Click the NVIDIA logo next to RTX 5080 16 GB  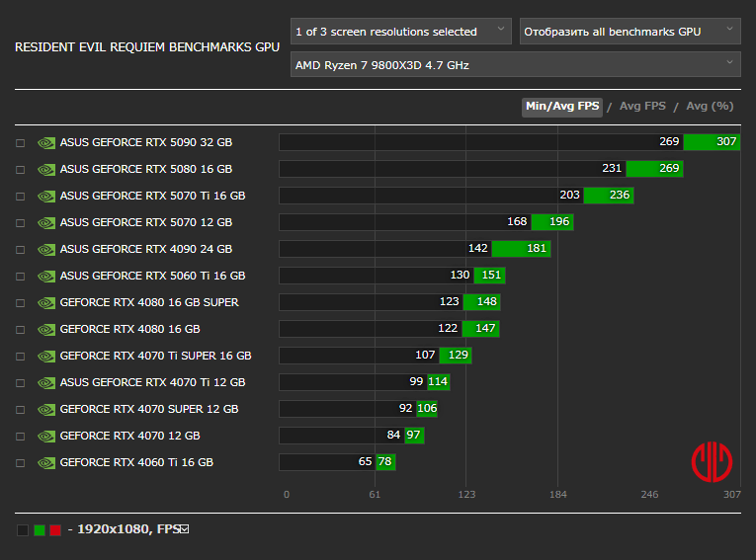click(x=45, y=169)
